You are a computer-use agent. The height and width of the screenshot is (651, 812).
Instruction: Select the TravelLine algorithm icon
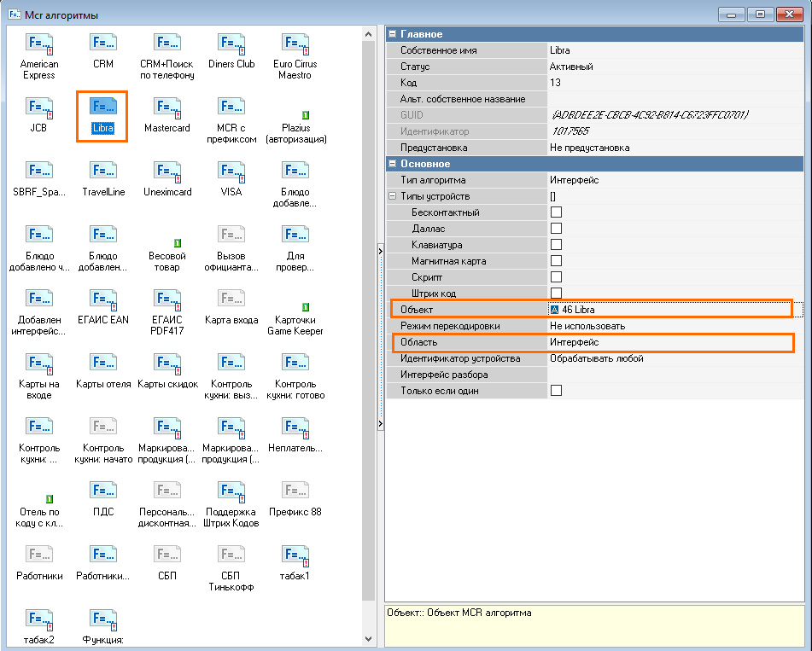103,172
